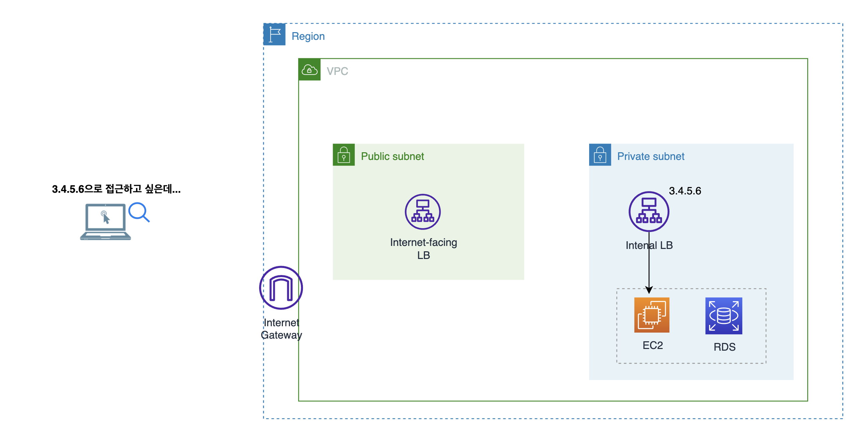Select the Public subnet label
This screenshot has height=441, width=868.
pyautogui.click(x=392, y=156)
